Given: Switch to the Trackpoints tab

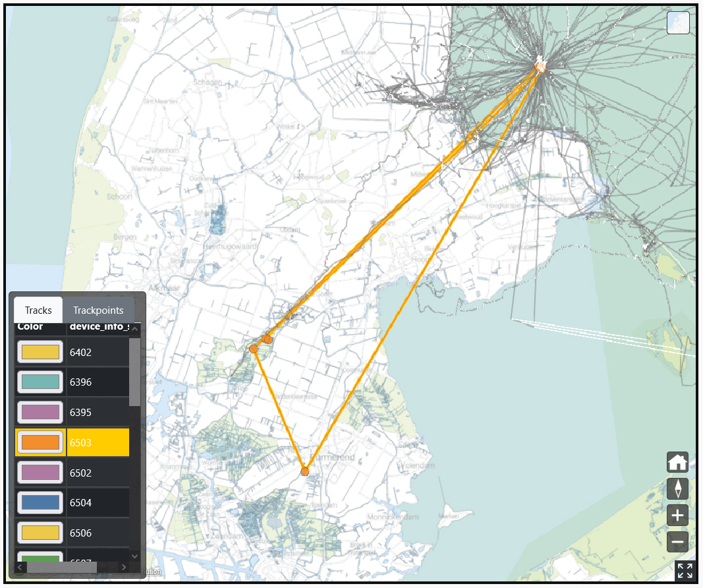Looking at the screenshot, I should click(x=98, y=310).
